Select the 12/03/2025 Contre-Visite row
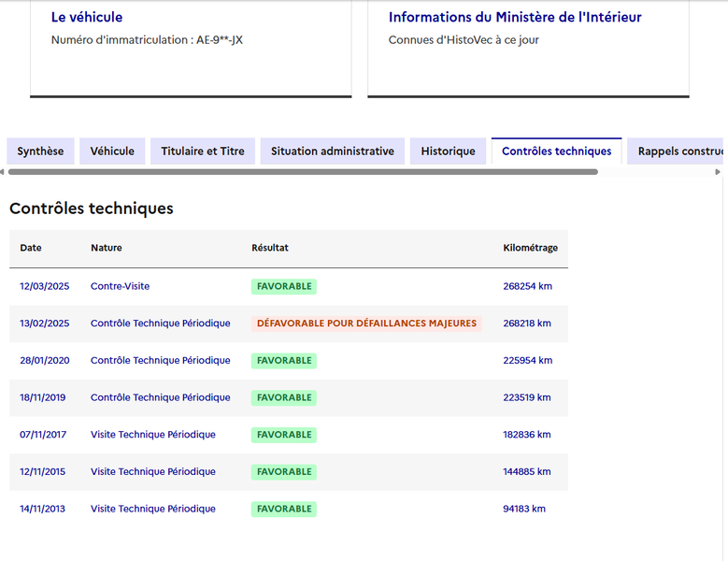Screen dimensions: 728x561 pos(289,286)
